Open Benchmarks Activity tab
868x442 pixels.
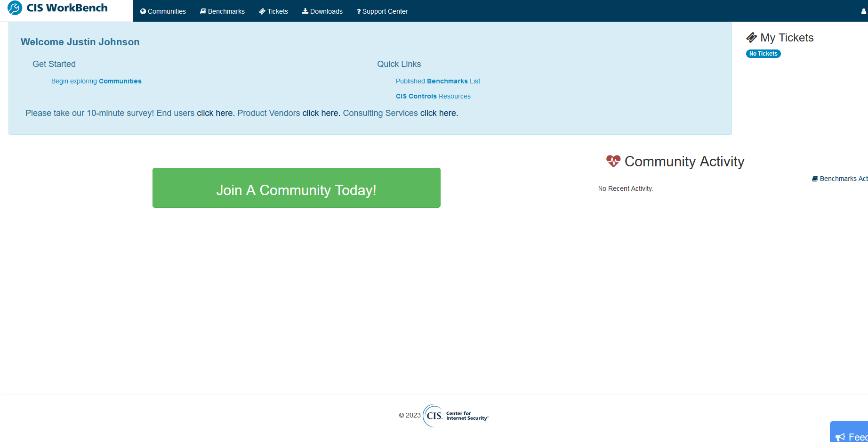840,179
